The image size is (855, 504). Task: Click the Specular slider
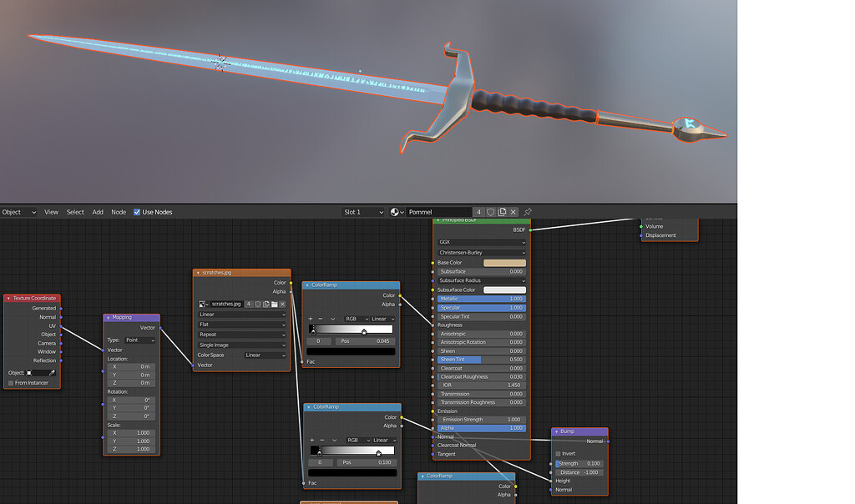coord(482,308)
